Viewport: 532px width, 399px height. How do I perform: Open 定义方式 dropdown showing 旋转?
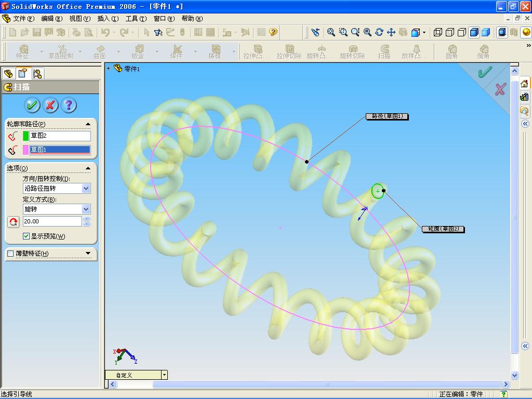[86, 209]
